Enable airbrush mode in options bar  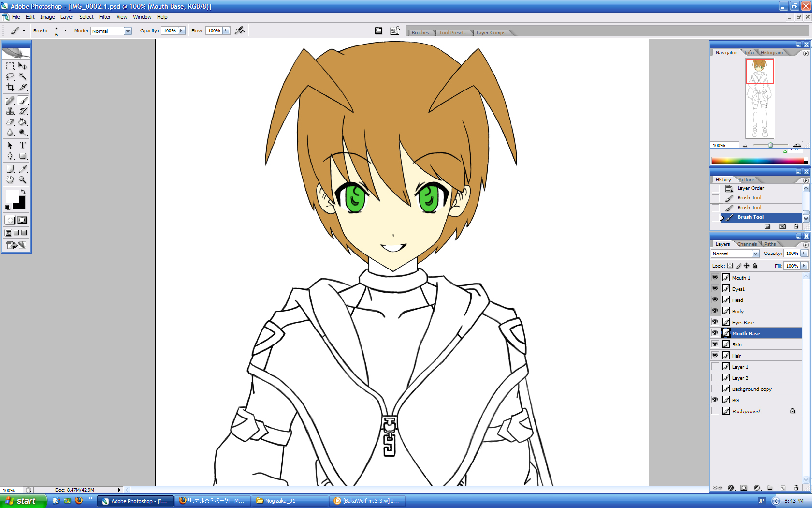239,30
